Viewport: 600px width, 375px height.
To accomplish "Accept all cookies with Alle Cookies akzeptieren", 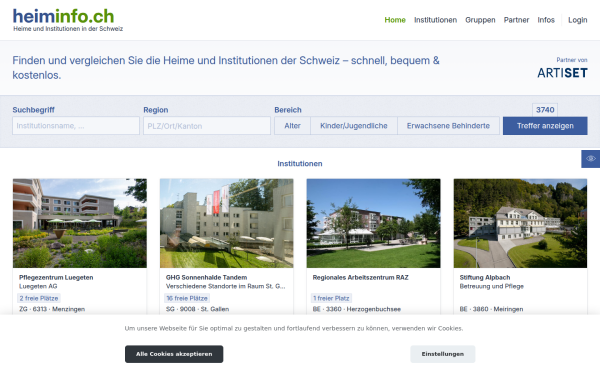I will pyautogui.click(x=174, y=354).
